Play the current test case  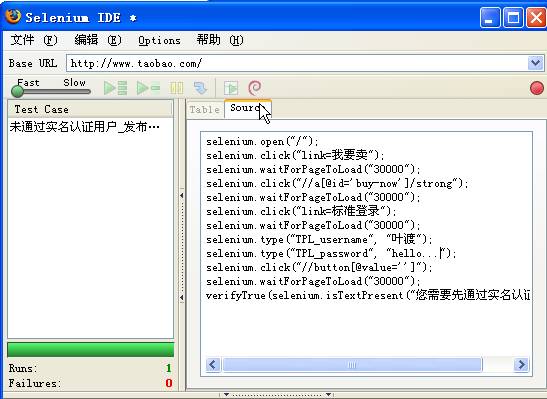point(148,88)
